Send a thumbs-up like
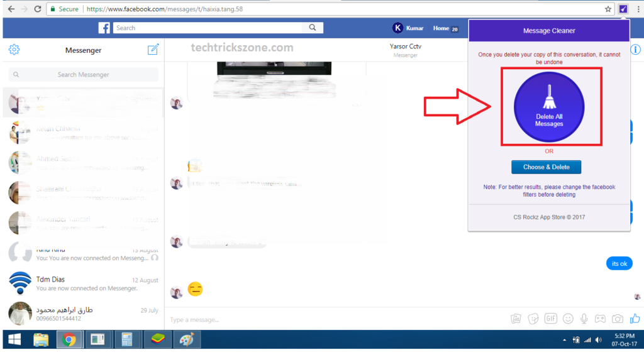Viewport: 644px width, 362px height. pos(635,318)
